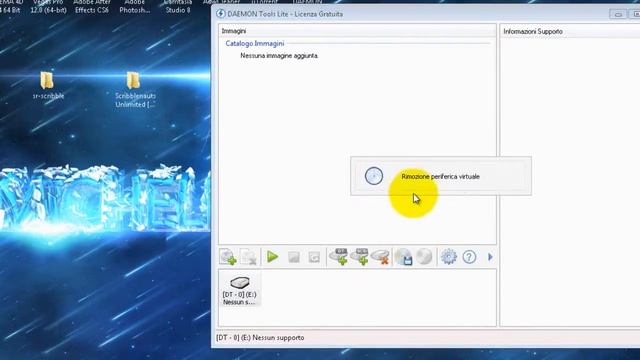This screenshot has height=360, width=640.
Task: Click the Add Image toolbar icon
Action: 228,257
